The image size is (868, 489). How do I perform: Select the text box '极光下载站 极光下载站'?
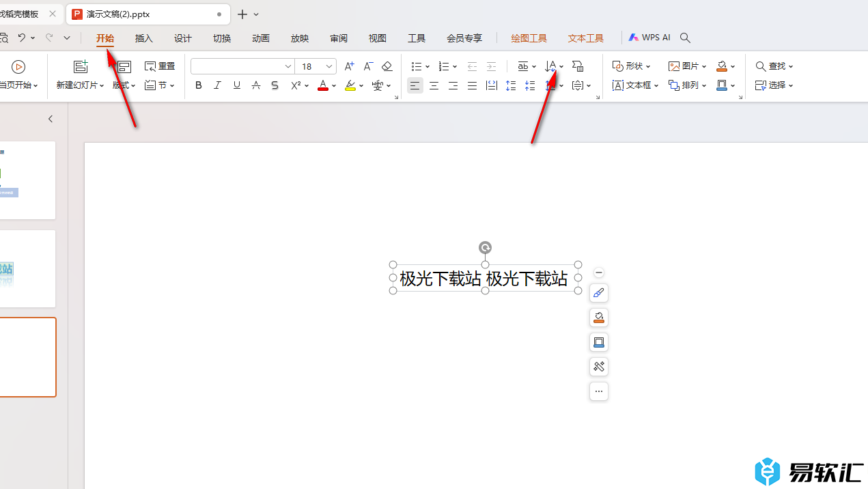pyautogui.click(x=484, y=278)
